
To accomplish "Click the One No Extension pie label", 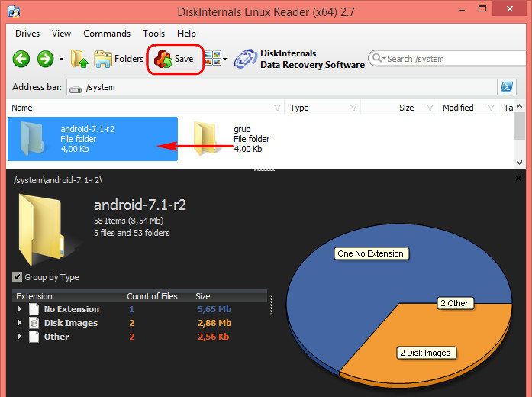I will (371, 253).
